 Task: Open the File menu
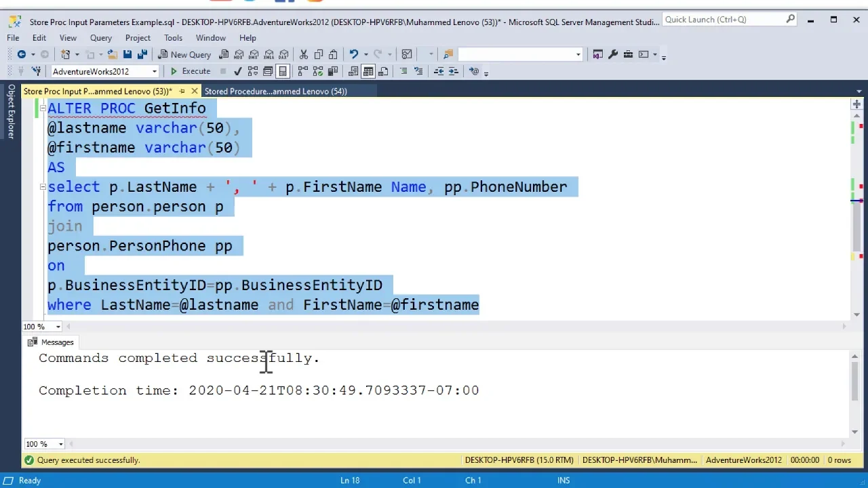click(13, 38)
